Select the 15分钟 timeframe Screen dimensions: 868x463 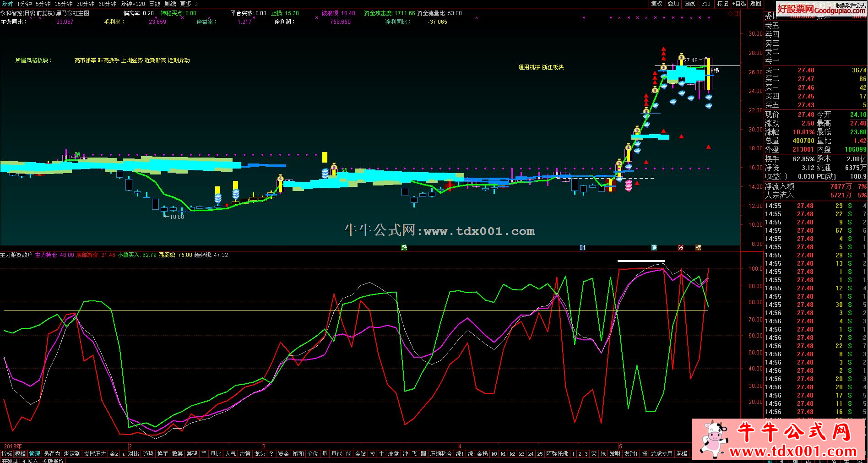[x=64, y=4]
